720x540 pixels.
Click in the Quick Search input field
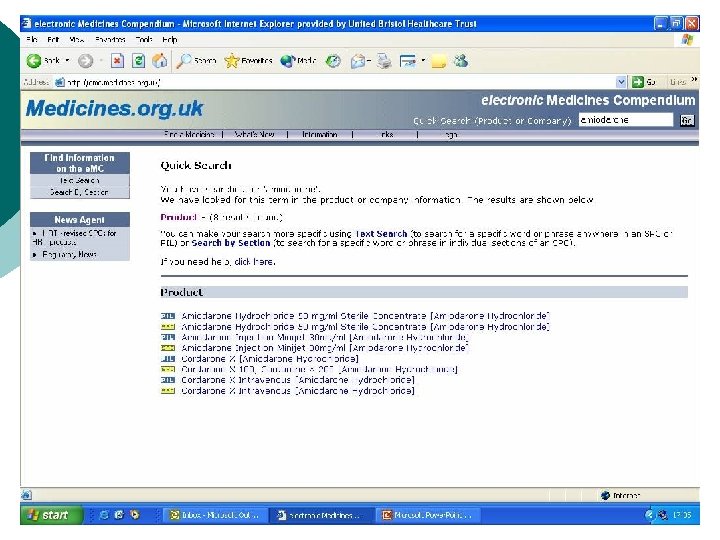(626, 120)
